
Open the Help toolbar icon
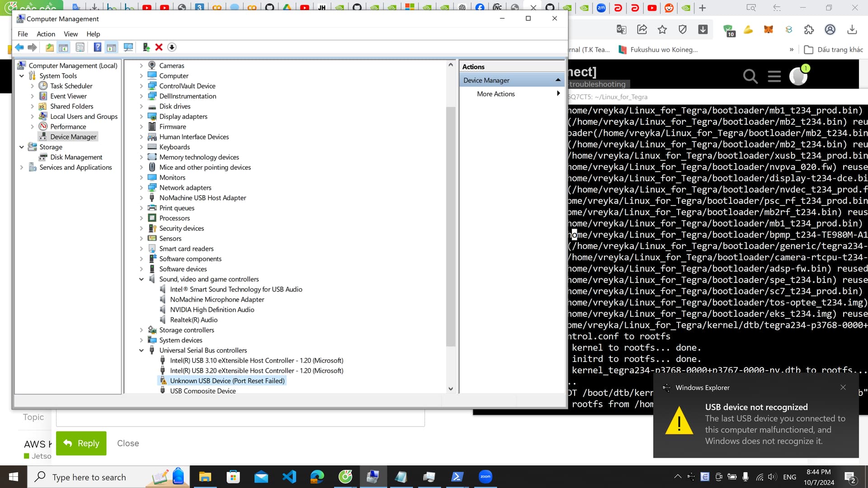[x=97, y=47]
